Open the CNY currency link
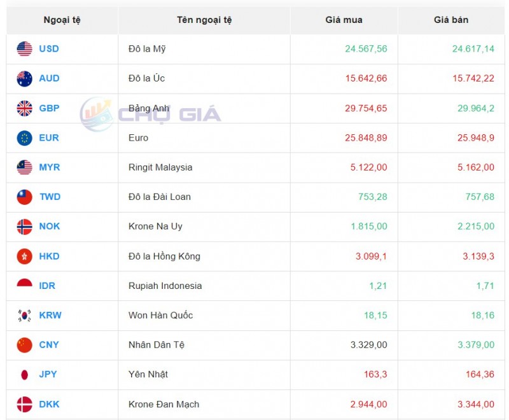Screen dimensions: 509x420 pyautogui.click(x=49, y=345)
